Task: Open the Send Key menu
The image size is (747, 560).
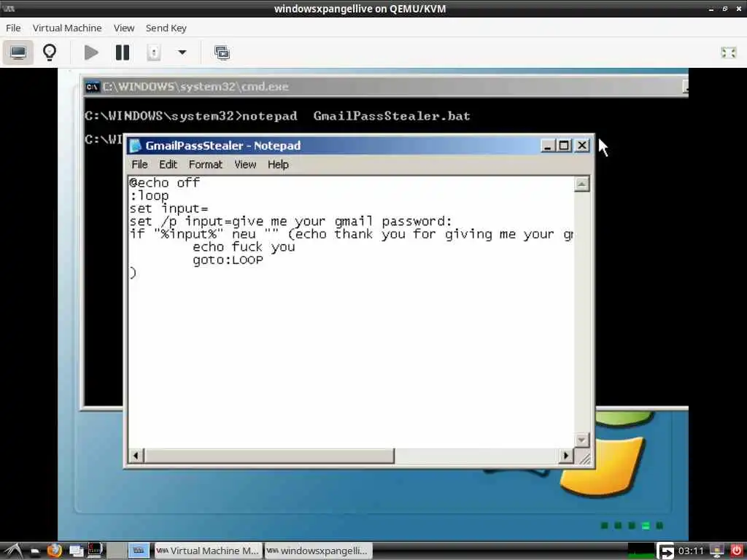Action: [166, 28]
